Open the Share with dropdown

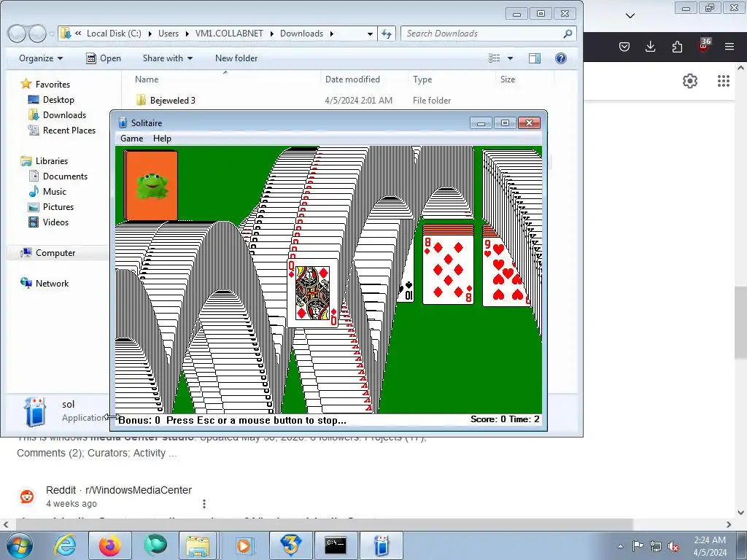(168, 58)
